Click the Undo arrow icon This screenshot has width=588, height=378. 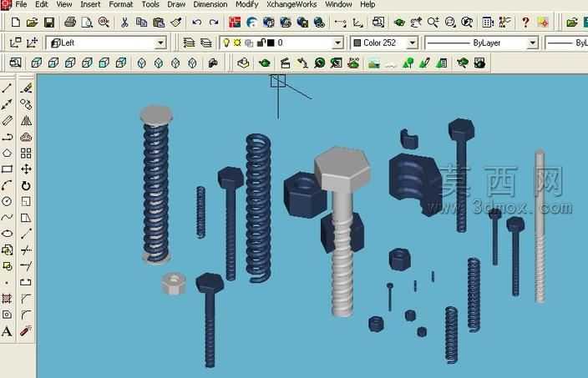(x=196, y=23)
